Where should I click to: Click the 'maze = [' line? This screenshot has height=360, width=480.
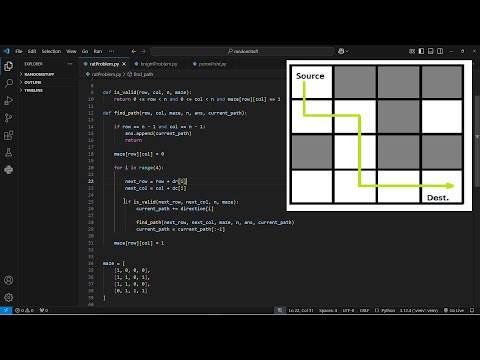114,263
